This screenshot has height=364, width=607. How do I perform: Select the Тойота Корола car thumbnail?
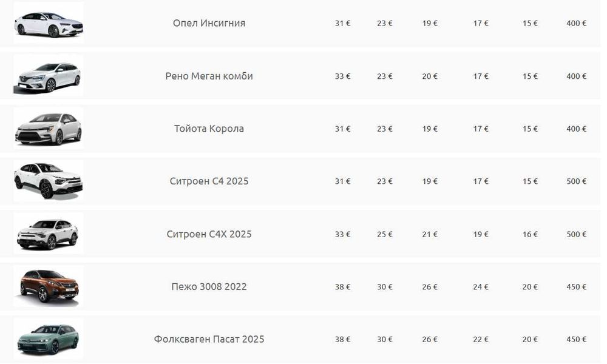[49, 129]
